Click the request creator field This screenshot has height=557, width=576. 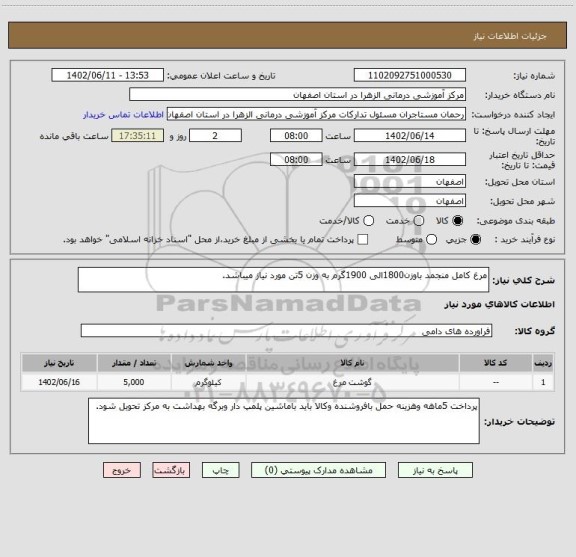[x=316, y=114]
